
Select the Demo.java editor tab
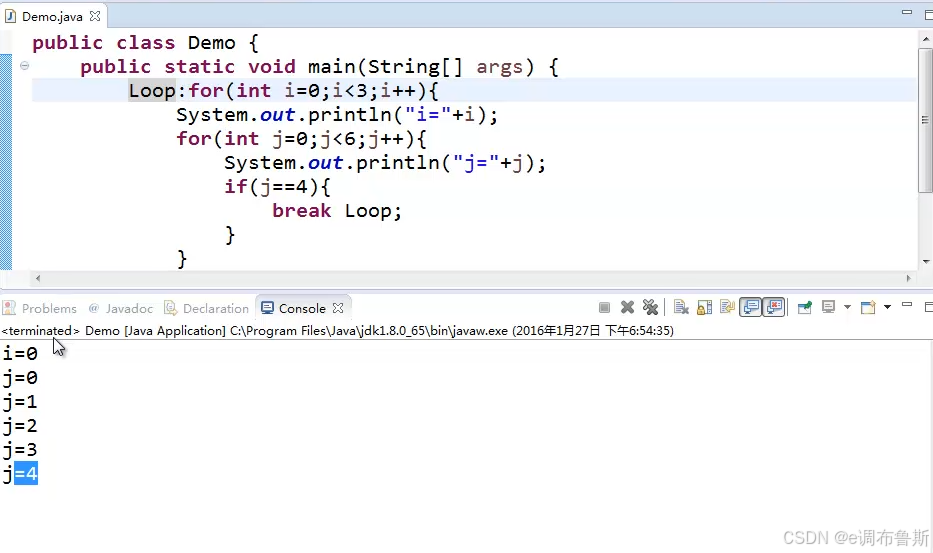52,16
